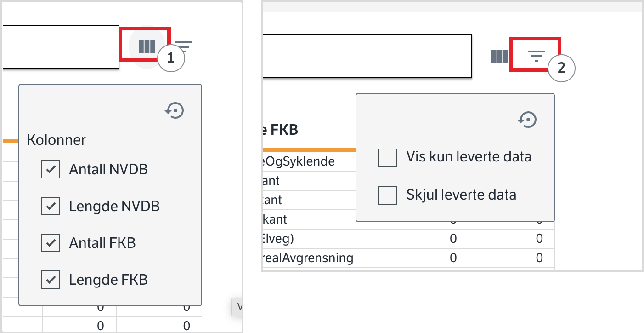Click the realAvgrensning table row
This screenshot has width=644, height=333.
click(408, 258)
